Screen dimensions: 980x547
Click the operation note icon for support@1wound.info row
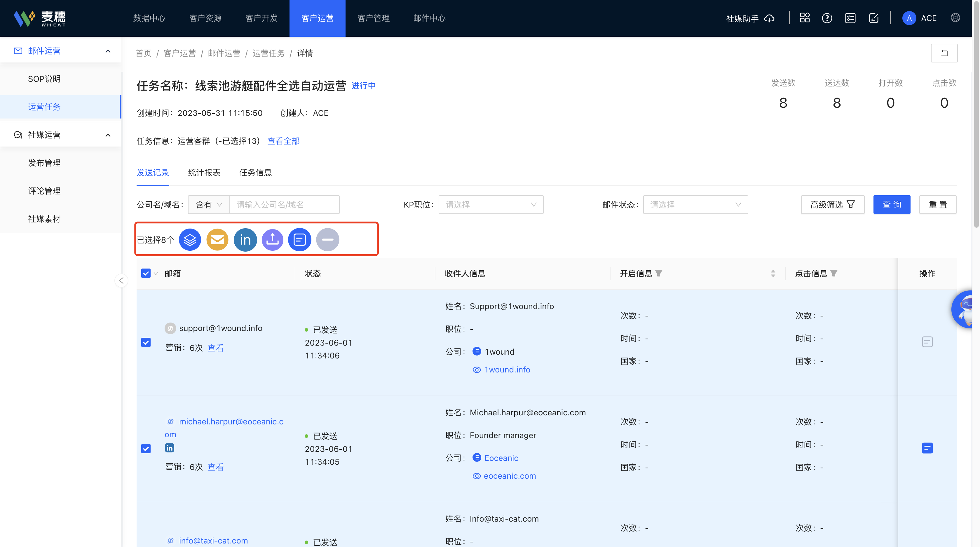[x=927, y=342]
